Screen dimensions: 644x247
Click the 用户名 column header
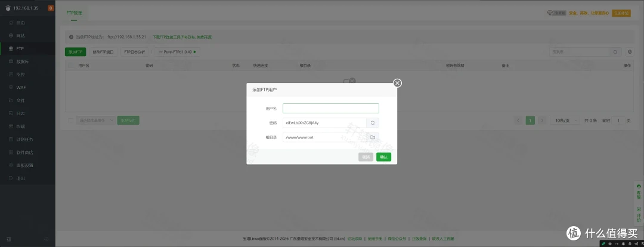84,66
